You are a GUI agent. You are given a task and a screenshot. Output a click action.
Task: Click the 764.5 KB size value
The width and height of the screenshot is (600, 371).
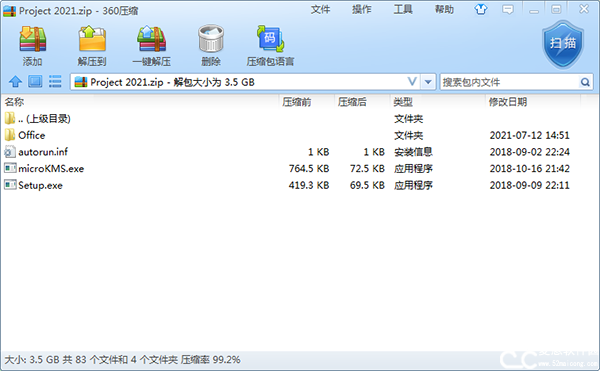pos(309,169)
